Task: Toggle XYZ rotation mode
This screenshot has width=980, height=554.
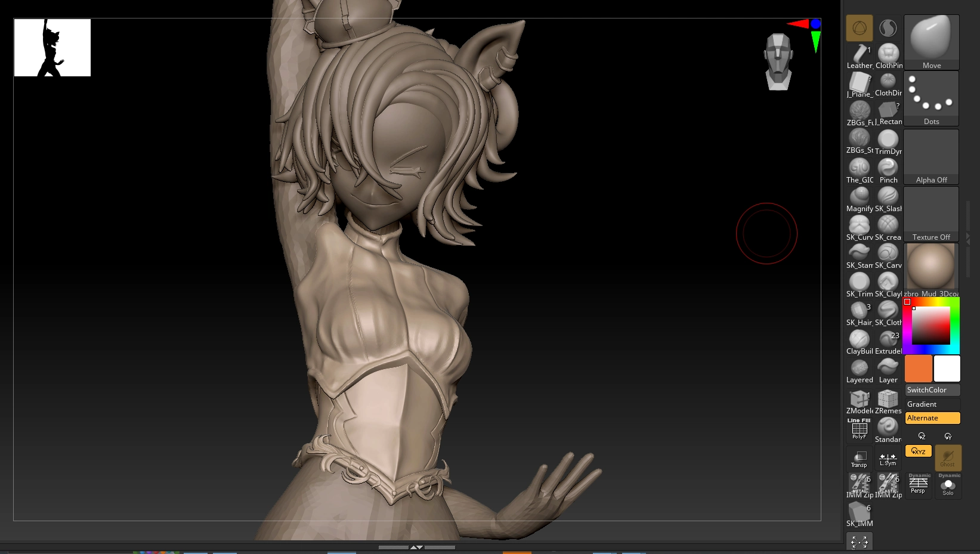Action: 919,451
